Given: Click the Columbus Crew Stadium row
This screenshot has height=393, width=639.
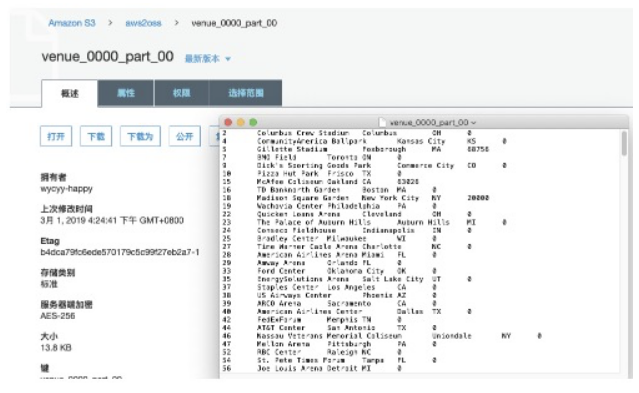Looking at the screenshot, I should pos(347,133).
